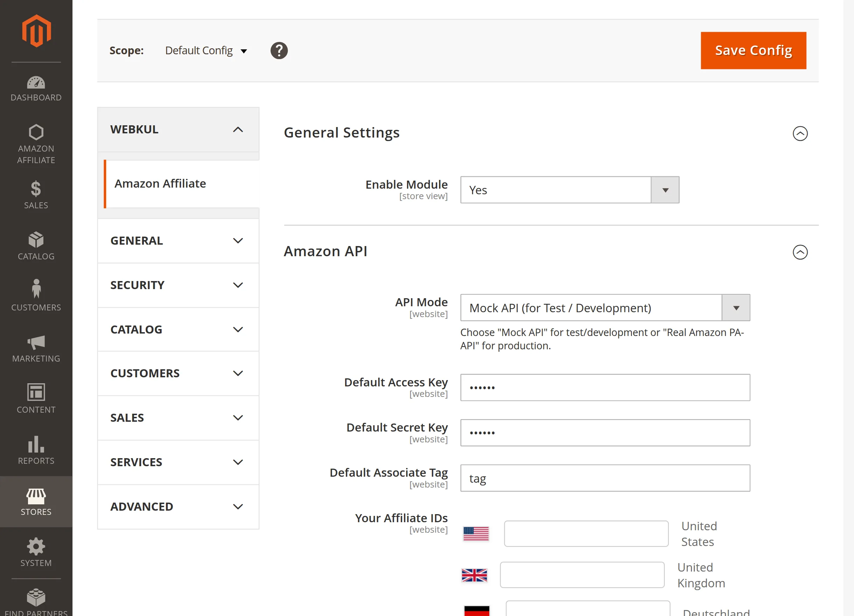
Task: Open the Dashboard menu
Action: (36, 89)
